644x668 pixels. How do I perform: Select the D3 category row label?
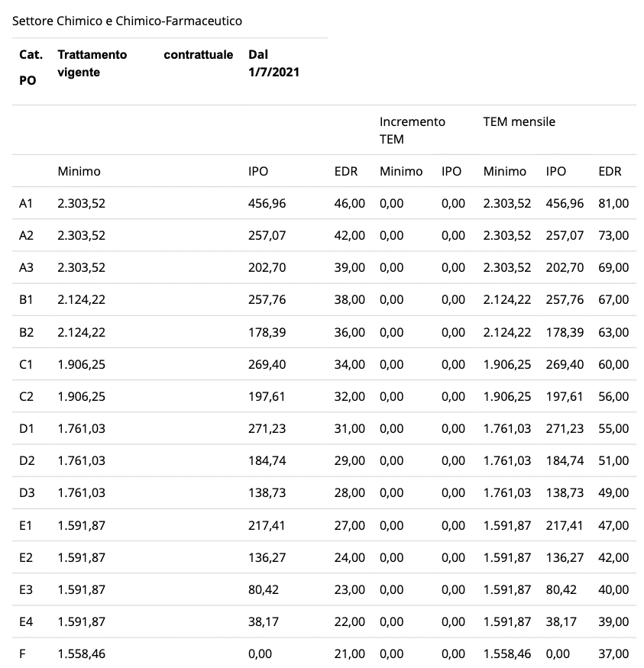click(x=27, y=492)
